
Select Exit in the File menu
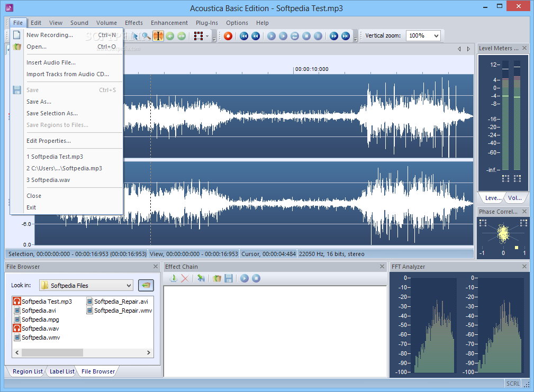pyautogui.click(x=67, y=207)
